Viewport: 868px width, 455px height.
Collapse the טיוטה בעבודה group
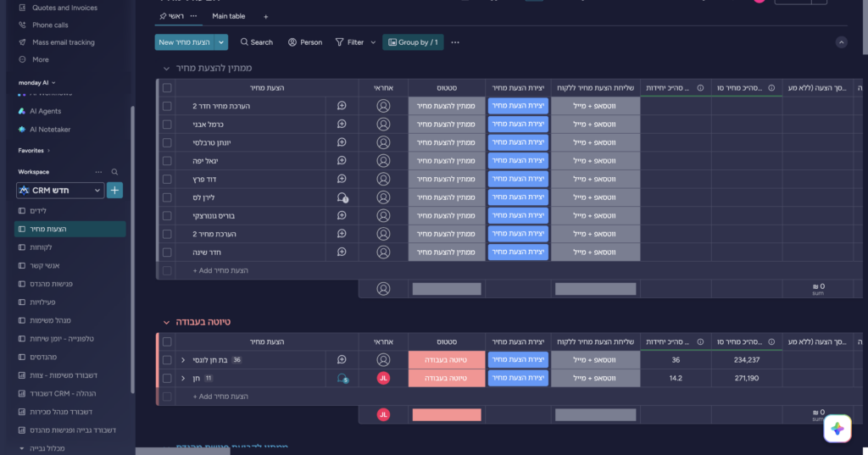click(x=166, y=322)
